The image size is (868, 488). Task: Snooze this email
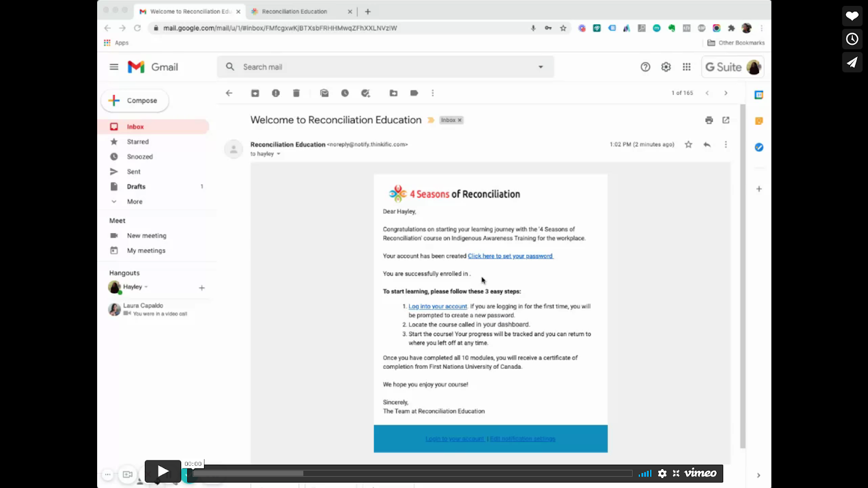[345, 93]
